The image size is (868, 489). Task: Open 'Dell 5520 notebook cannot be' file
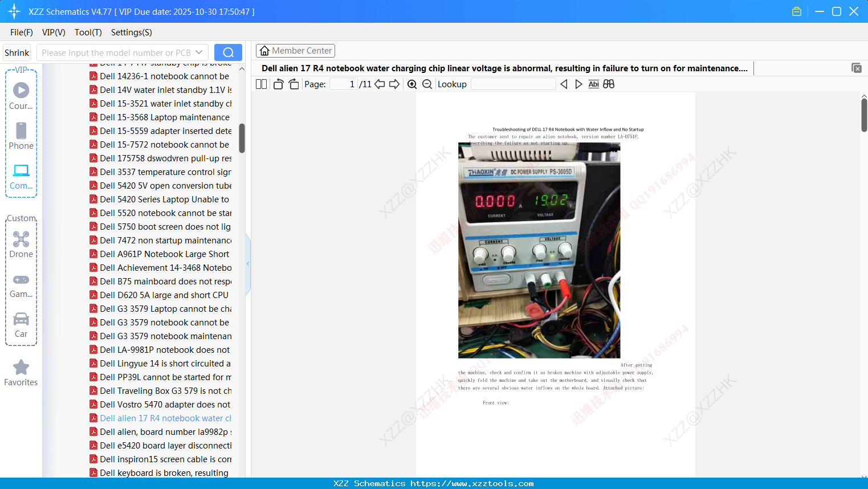pyautogui.click(x=160, y=213)
